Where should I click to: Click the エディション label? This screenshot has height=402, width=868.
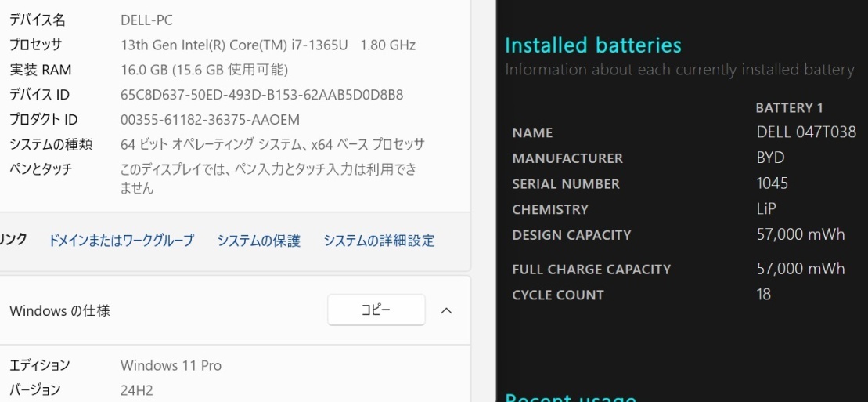tap(39, 365)
